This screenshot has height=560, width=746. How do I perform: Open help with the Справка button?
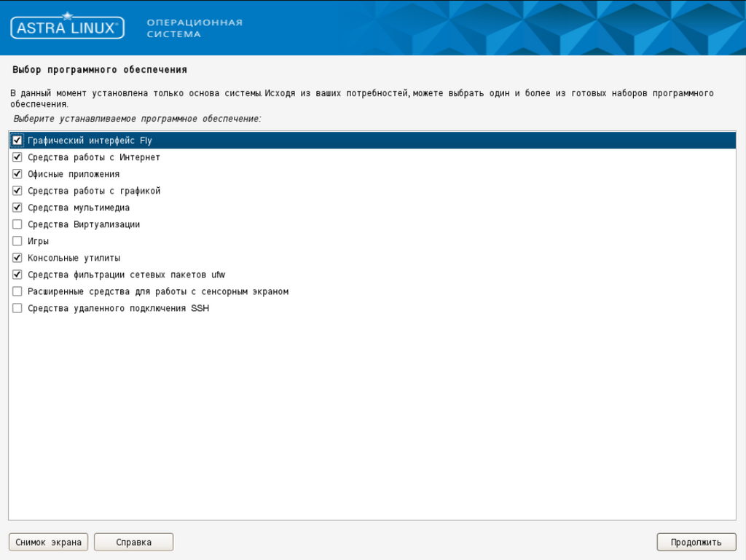click(x=134, y=542)
